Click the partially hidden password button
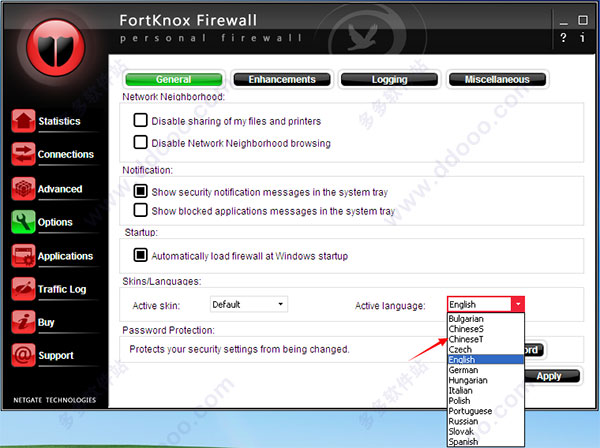600x448 pixels. 534,350
